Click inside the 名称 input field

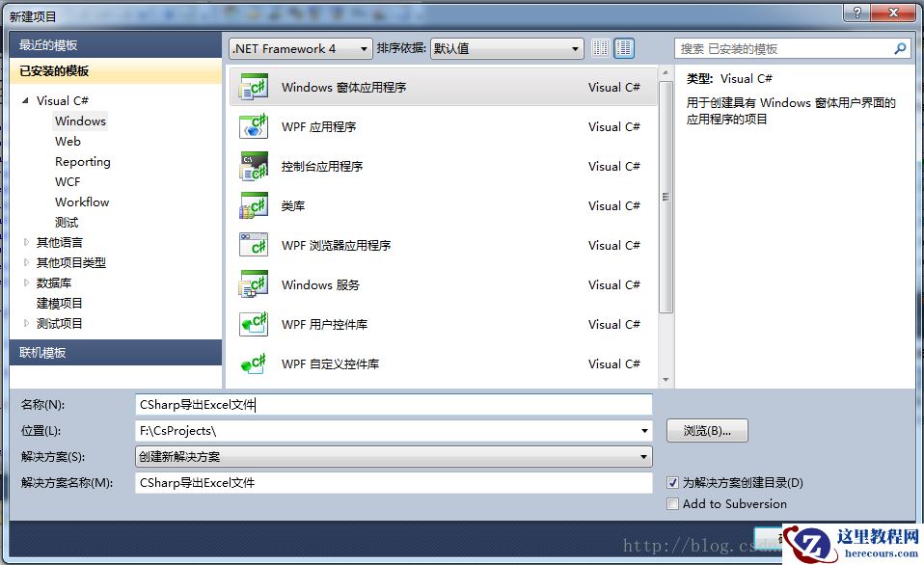[386, 405]
